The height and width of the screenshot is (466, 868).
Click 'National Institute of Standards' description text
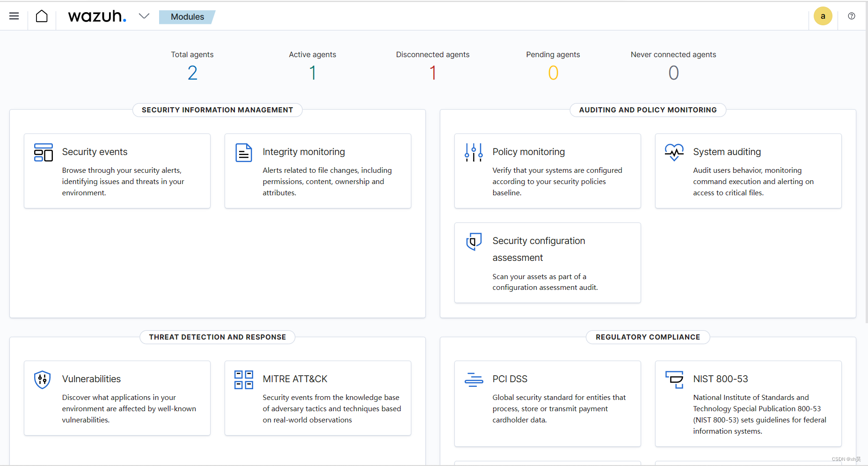[759, 414]
